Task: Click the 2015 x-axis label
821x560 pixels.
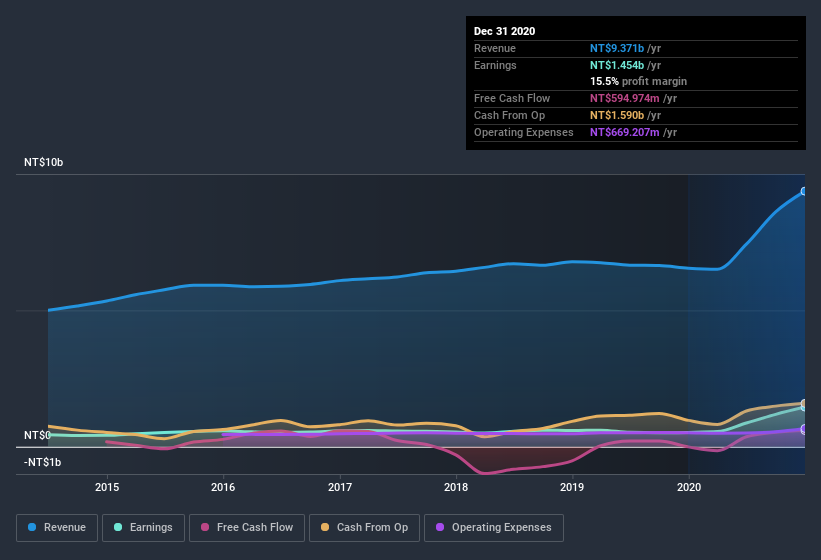Action: tap(107, 487)
